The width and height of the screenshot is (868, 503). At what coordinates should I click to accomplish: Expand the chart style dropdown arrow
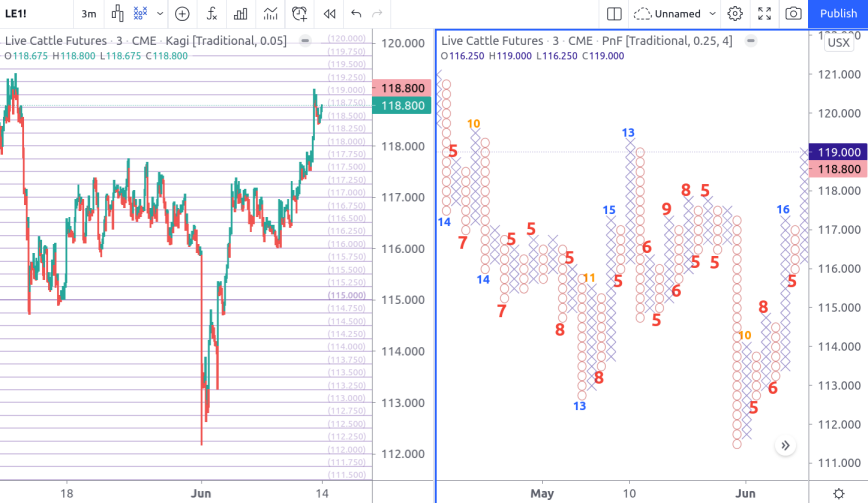160,14
